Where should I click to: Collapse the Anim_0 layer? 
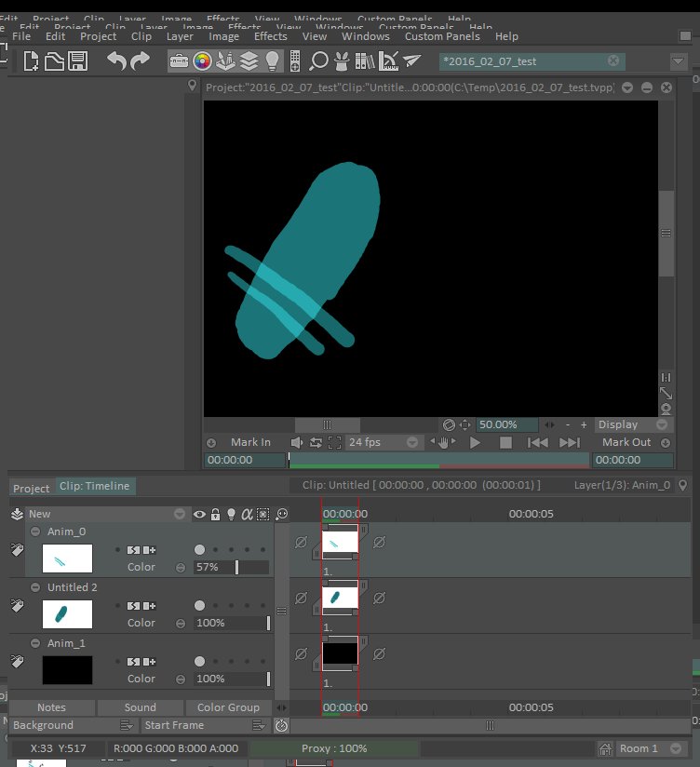click(x=35, y=532)
